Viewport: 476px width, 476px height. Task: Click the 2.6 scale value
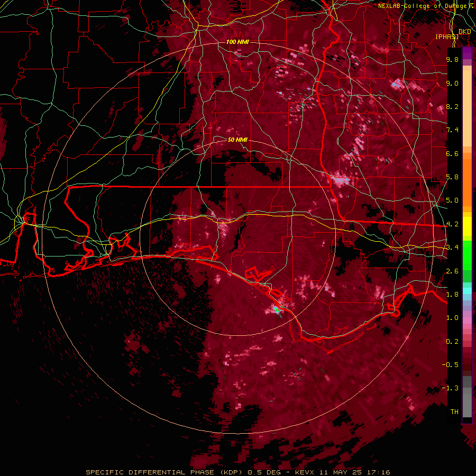click(x=452, y=271)
